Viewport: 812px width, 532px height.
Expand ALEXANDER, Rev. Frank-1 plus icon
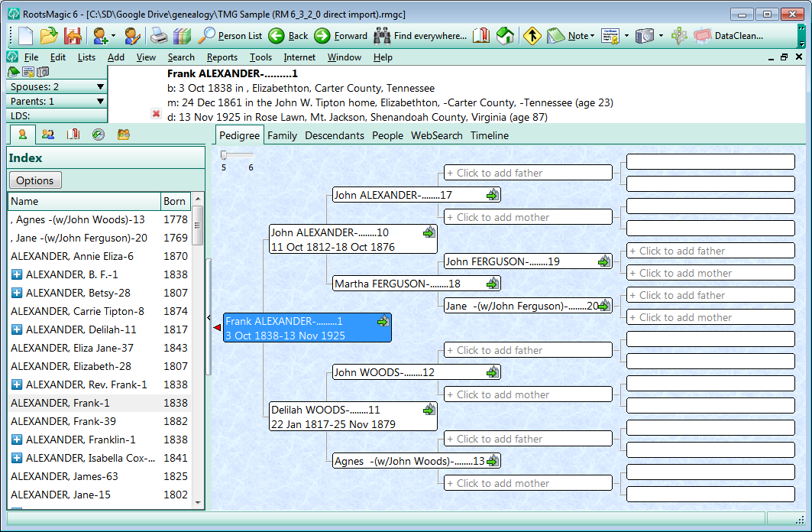tap(17, 384)
